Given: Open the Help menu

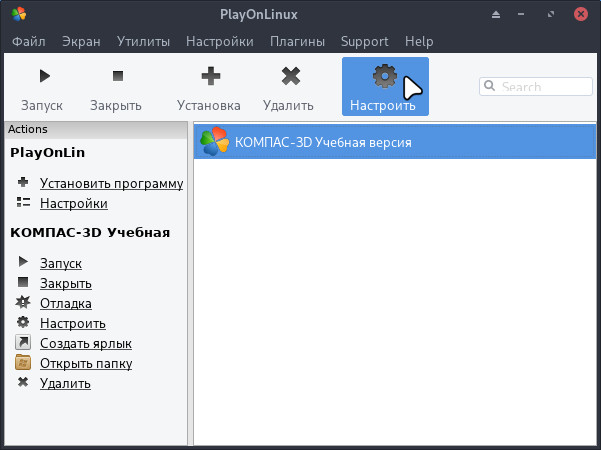Looking at the screenshot, I should point(419,41).
